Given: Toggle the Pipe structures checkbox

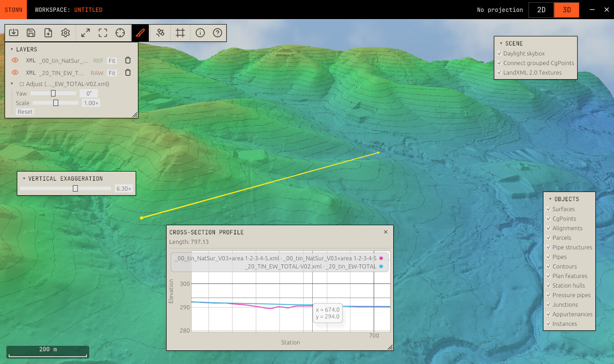Looking at the screenshot, I should coord(548,248).
